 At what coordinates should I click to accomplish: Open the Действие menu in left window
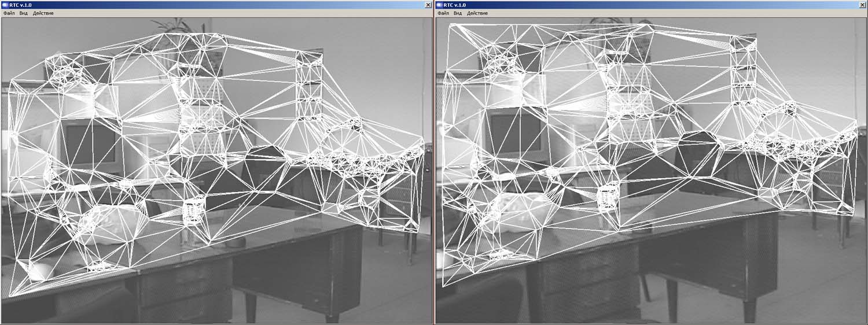pos(43,13)
